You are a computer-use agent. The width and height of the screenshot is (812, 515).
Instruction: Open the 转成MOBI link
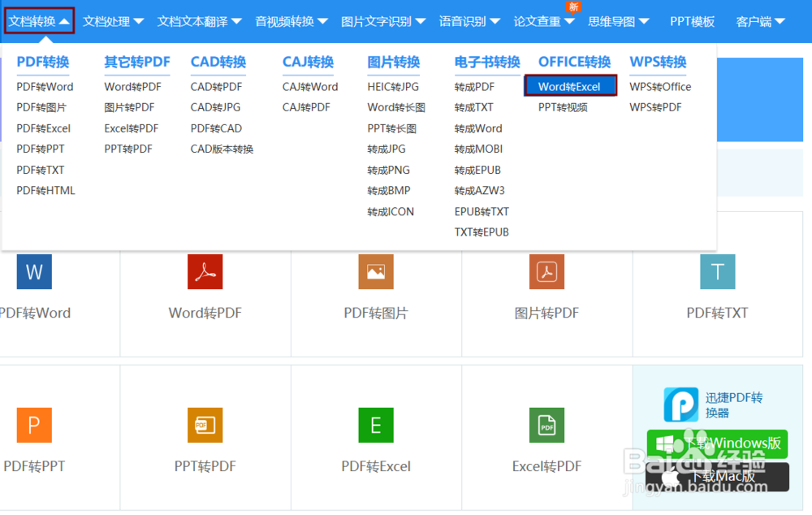click(x=478, y=149)
